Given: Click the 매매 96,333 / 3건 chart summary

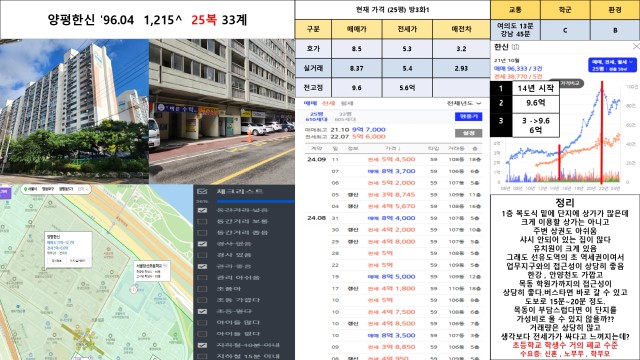Looking at the screenshot, I should [518, 69].
